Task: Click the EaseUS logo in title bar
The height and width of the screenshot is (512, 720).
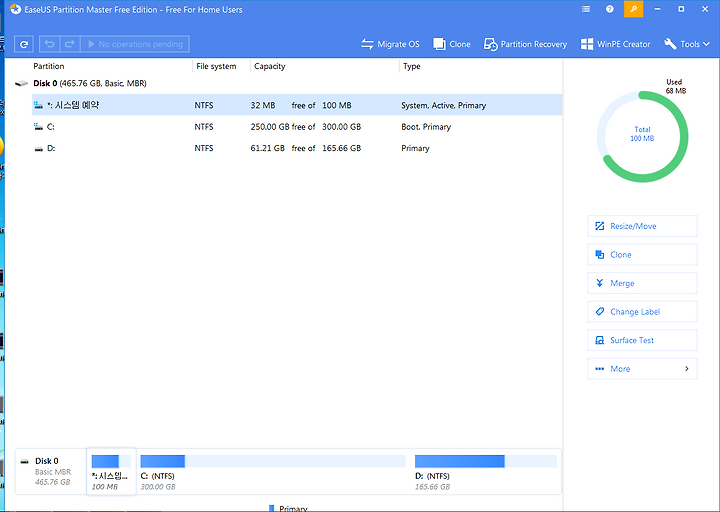Action: (x=16, y=9)
